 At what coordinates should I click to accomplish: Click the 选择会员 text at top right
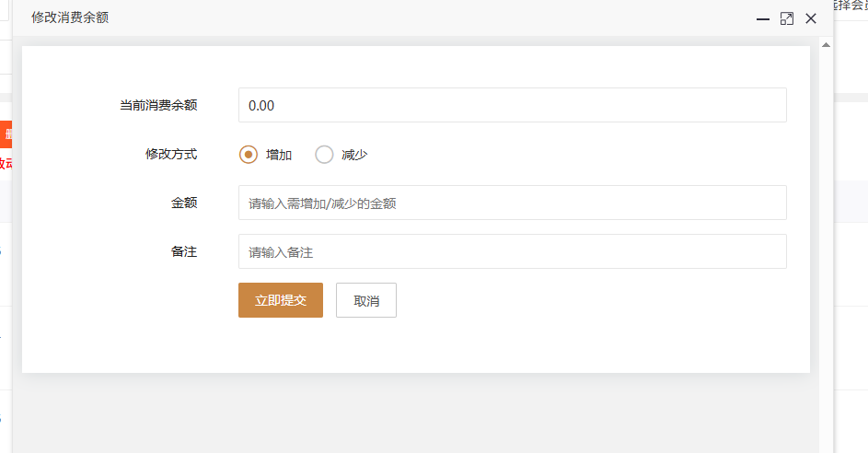click(851, 6)
